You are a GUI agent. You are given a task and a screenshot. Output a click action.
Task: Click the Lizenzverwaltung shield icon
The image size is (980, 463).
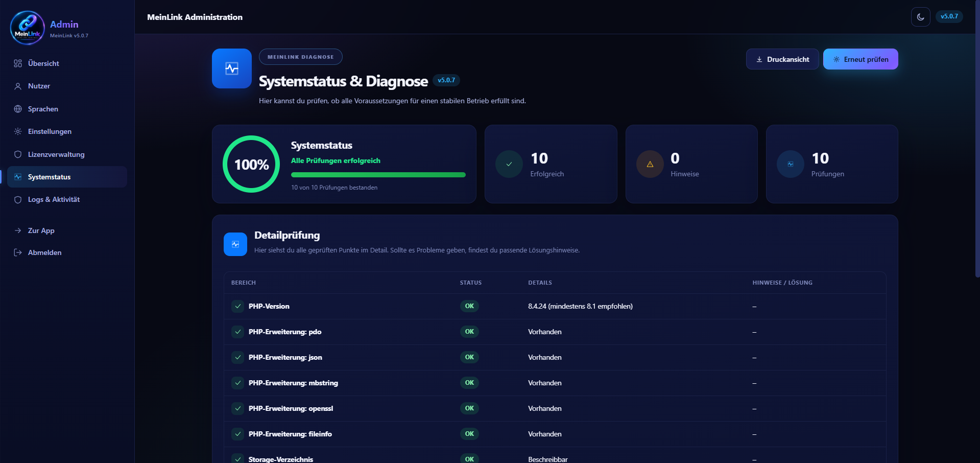(x=18, y=154)
